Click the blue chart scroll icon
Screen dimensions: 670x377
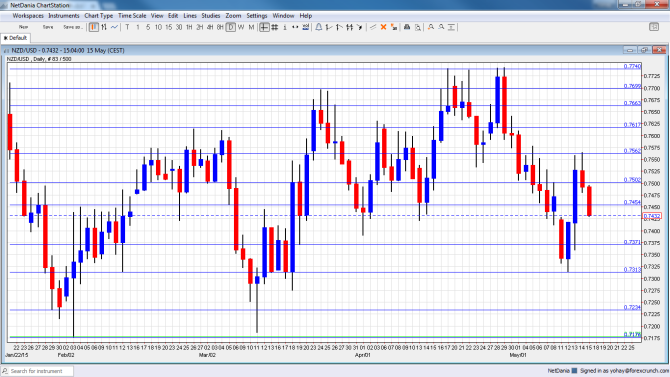coord(306,27)
